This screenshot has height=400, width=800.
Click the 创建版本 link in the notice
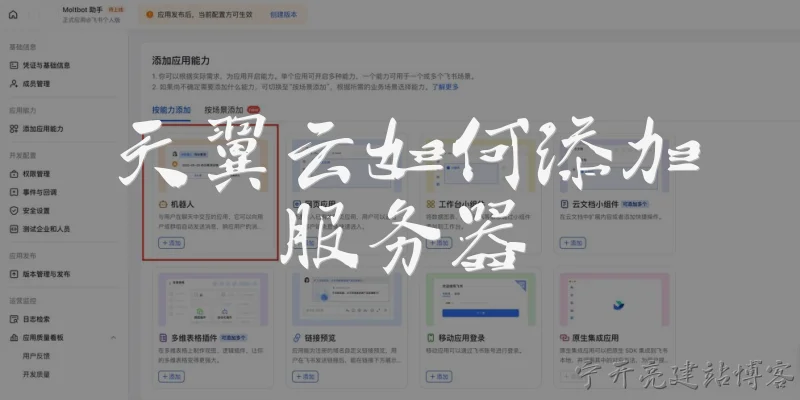[x=283, y=15]
